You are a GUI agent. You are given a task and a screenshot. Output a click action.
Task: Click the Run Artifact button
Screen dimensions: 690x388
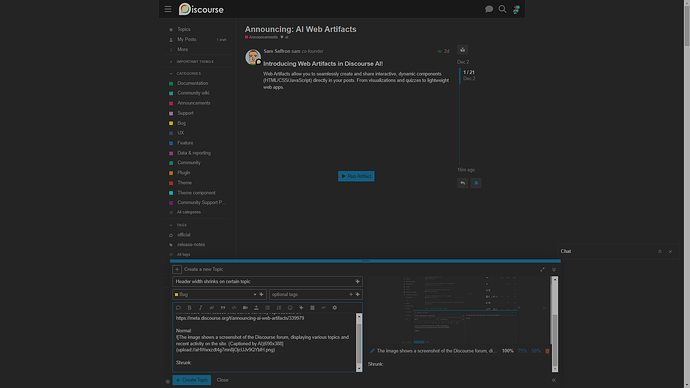[356, 176]
